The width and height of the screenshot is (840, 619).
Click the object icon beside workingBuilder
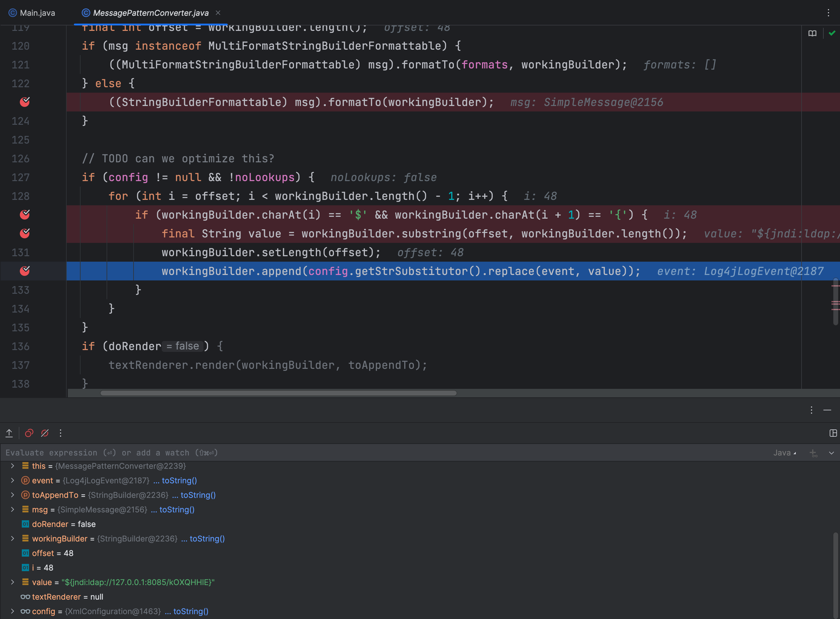point(25,538)
